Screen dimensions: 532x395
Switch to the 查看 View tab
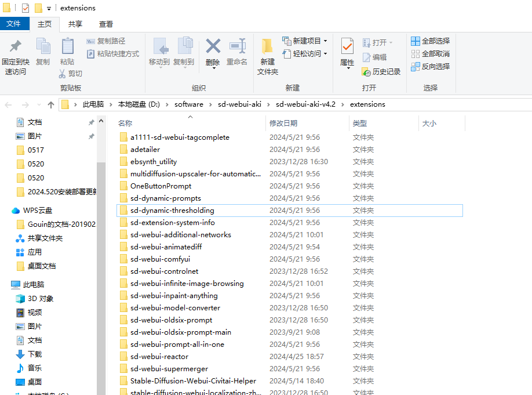tap(105, 24)
